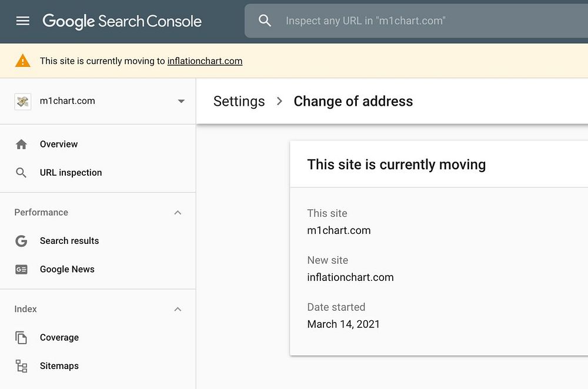The width and height of the screenshot is (588, 389).
Task: Click the Google News icon
Action: tap(22, 270)
